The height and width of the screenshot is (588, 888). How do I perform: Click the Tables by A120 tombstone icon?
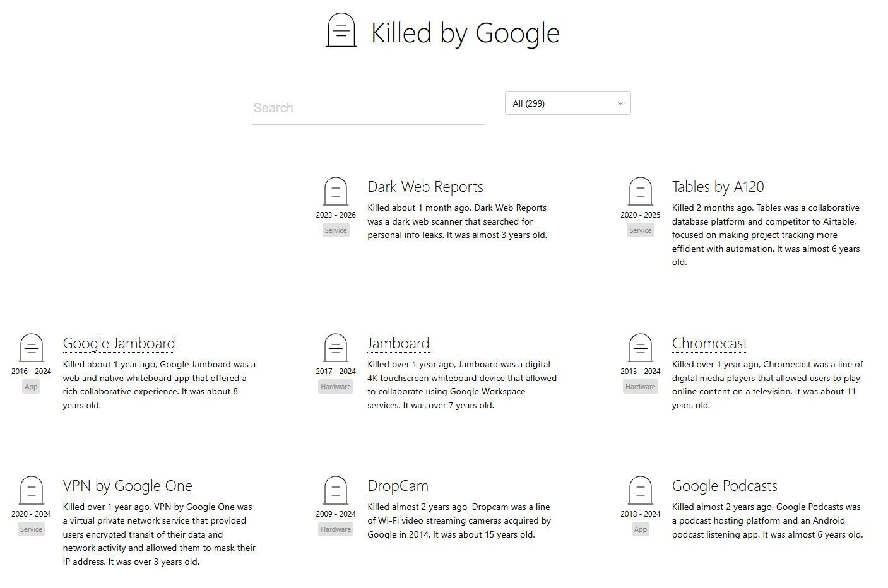(641, 191)
